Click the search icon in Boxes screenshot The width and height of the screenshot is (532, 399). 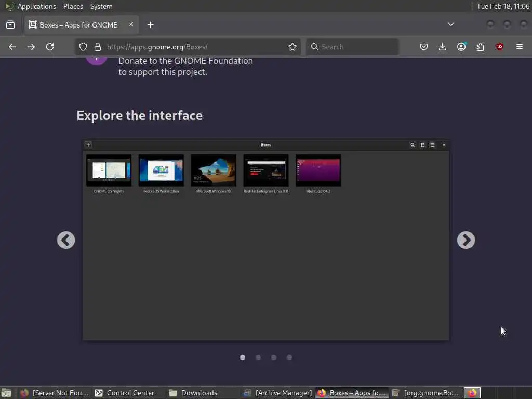[x=413, y=145]
